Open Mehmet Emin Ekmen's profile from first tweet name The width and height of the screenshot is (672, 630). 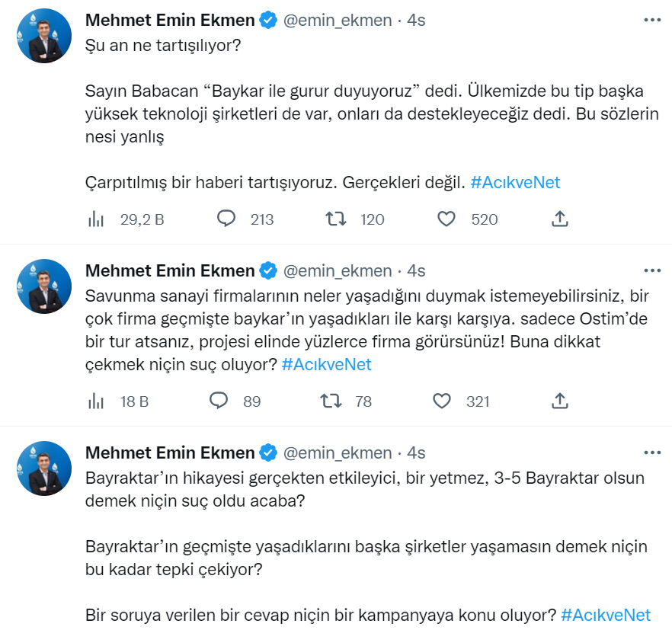[170, 21]
